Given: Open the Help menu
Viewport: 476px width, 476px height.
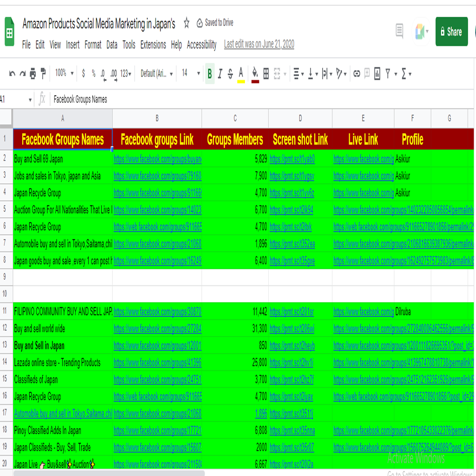Looking at the screenshot, I should pos(176,45).
